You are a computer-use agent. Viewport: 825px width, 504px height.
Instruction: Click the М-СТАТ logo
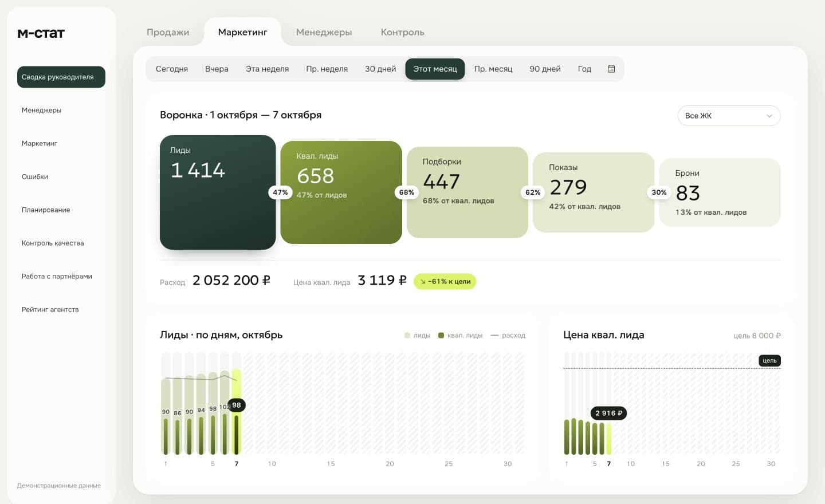click(41, 33)
